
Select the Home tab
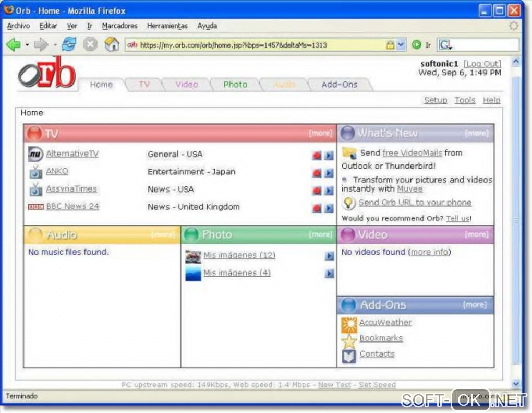pos(101,85)
